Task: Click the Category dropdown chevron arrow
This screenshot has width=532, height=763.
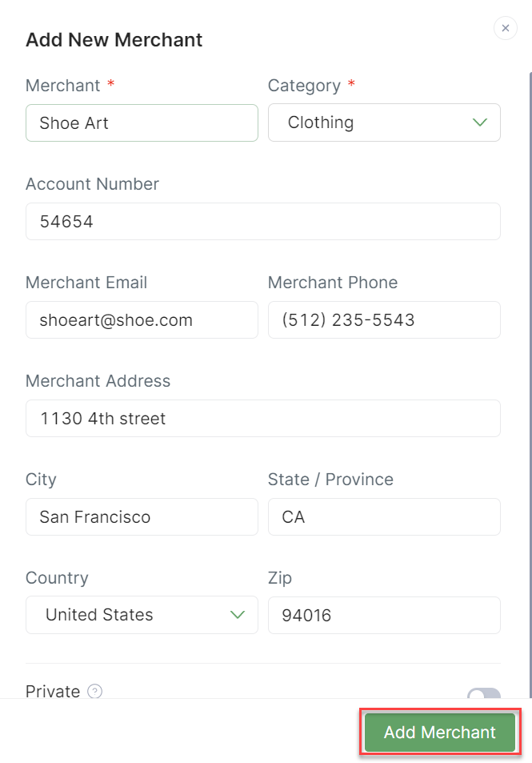Action: coord(479,122)
